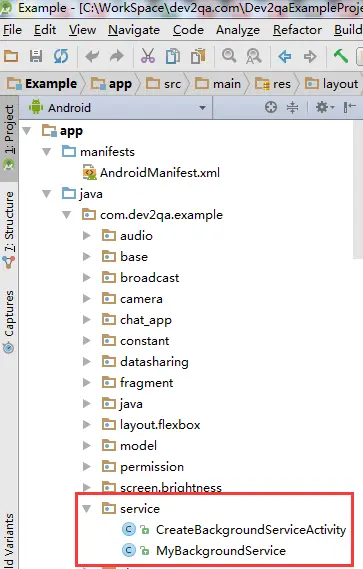The width and height of the screenshot is (363, 569).
Task: Collapse the manifests folder
Action: pyautogui.click(x=47, y=152)
